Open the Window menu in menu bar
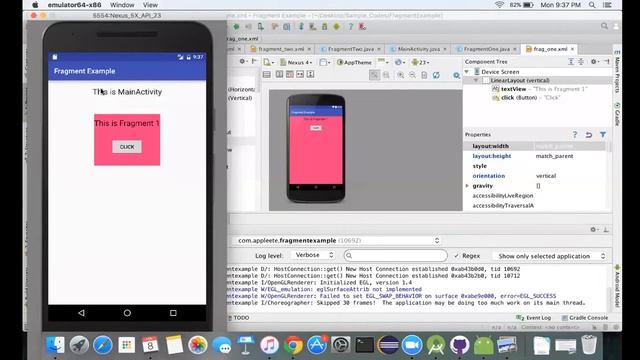This screenshot has height=360, width=640. [122, 5]
